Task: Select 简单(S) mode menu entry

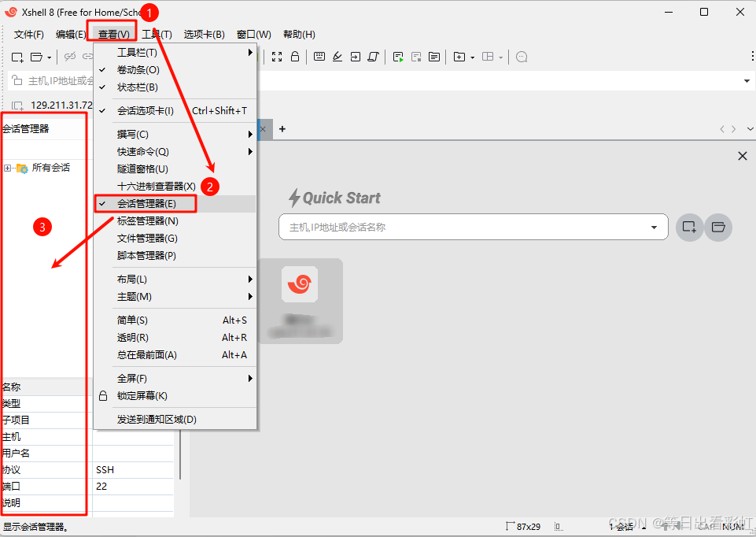Action: (175, 320)
